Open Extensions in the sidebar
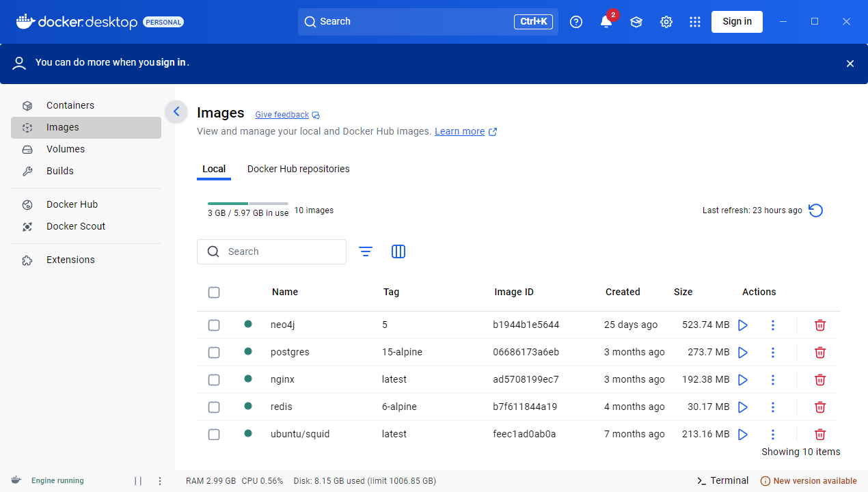This screenshot has height=492, width=868. (86, 260)
